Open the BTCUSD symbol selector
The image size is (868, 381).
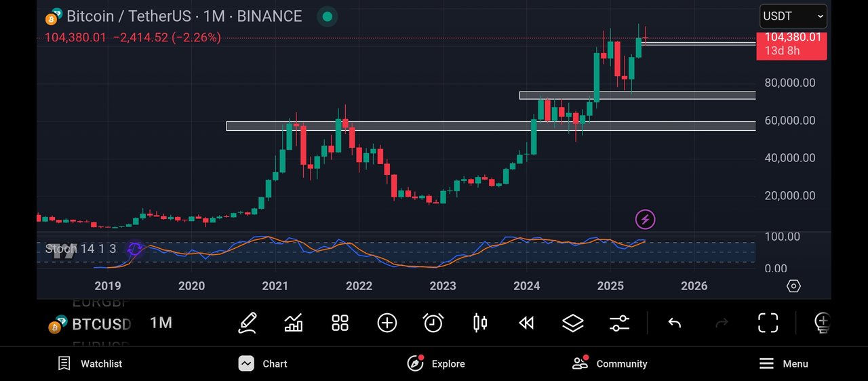[x=90, y=324]
